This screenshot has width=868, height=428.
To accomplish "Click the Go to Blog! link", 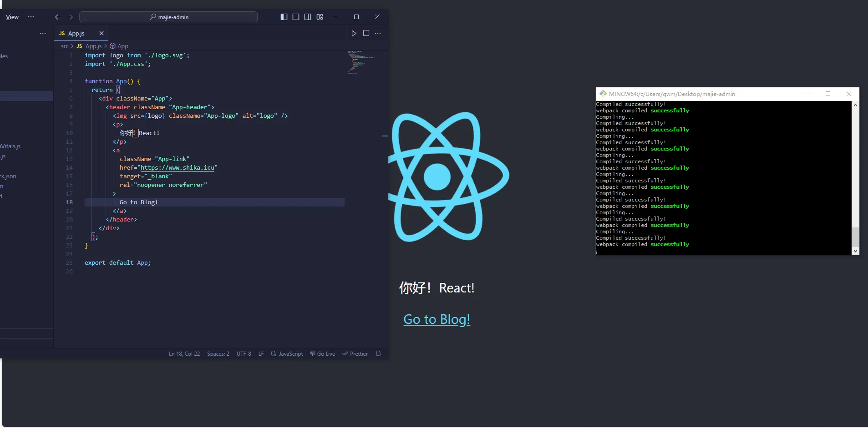I will pyautogui.click(x=437, y=319).
